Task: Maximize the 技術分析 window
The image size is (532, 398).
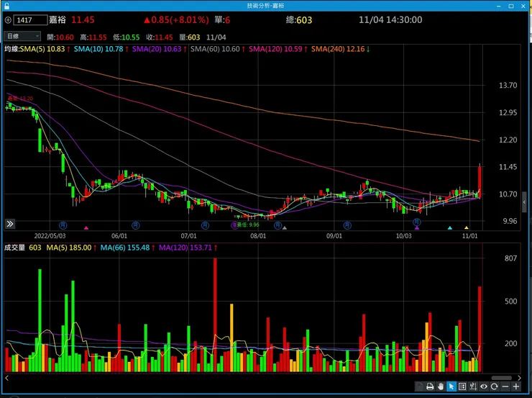Action: click(511, 6)
